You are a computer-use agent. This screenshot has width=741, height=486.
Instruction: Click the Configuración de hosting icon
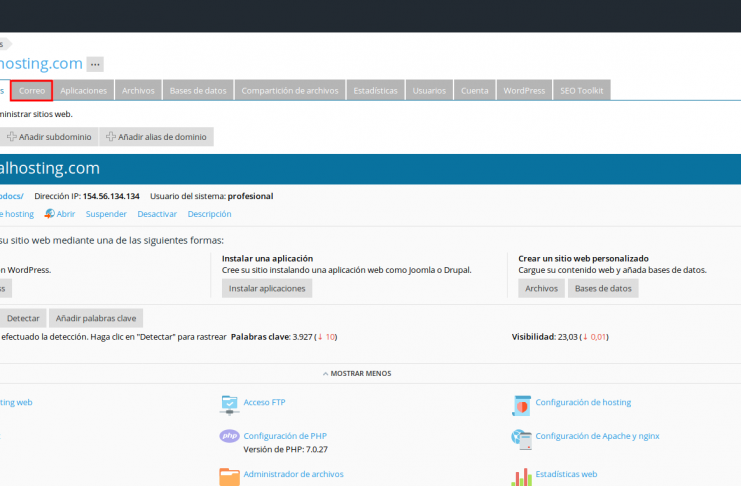(521, 403)
